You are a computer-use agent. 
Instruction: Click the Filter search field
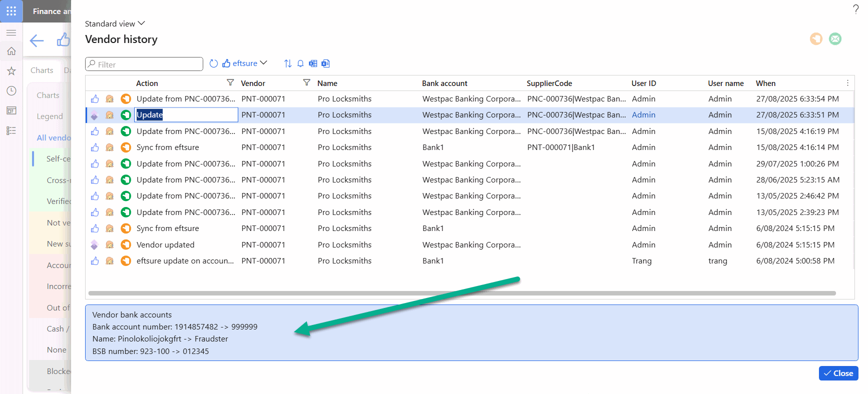[144, 64]
